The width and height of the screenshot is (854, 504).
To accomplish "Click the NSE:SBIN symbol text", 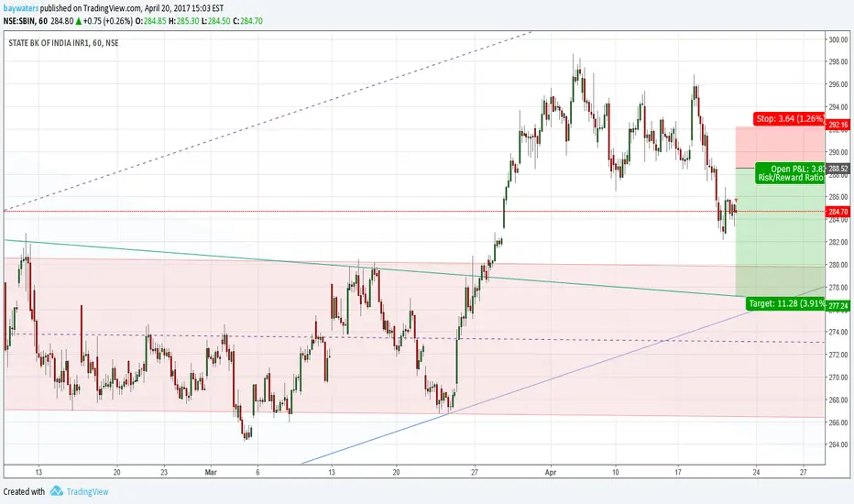I will (19, 21).
